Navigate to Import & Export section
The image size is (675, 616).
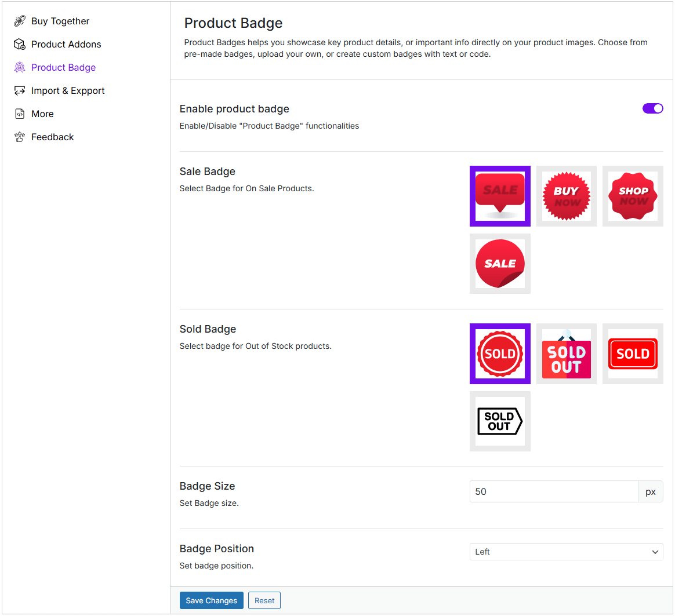67,90
